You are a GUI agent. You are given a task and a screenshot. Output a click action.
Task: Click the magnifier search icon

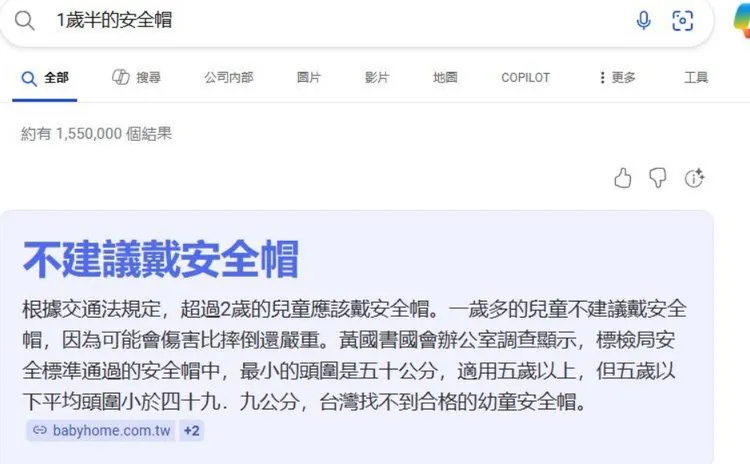(x=24, y=21)
